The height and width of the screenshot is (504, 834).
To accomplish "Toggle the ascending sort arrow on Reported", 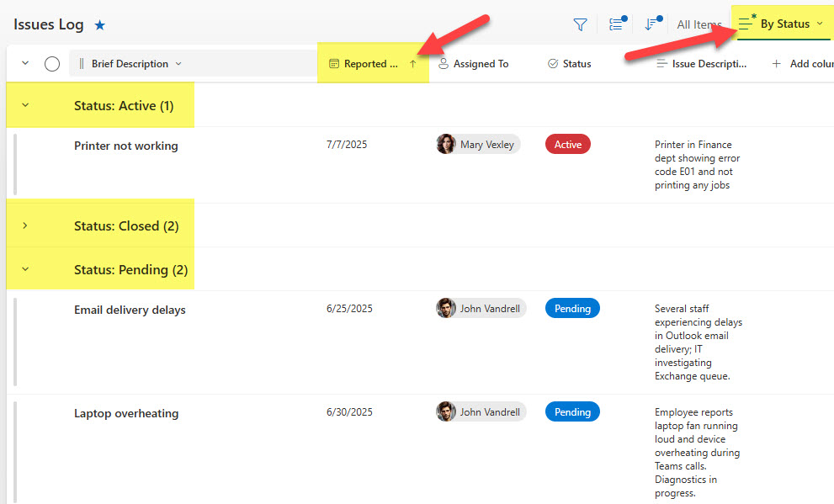I will click(x=412, y=63).
